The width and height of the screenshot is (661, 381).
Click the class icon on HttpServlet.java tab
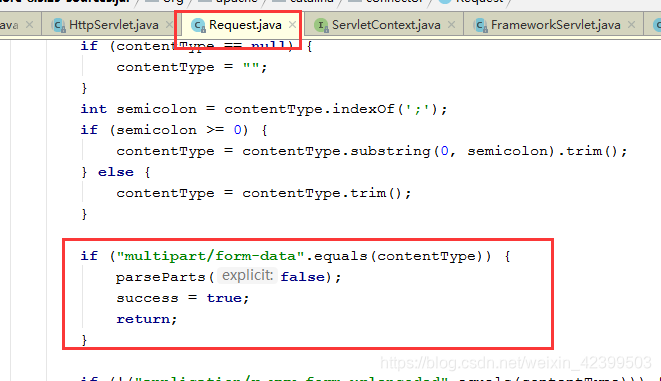pyautogui.click(x=59, y=25)
